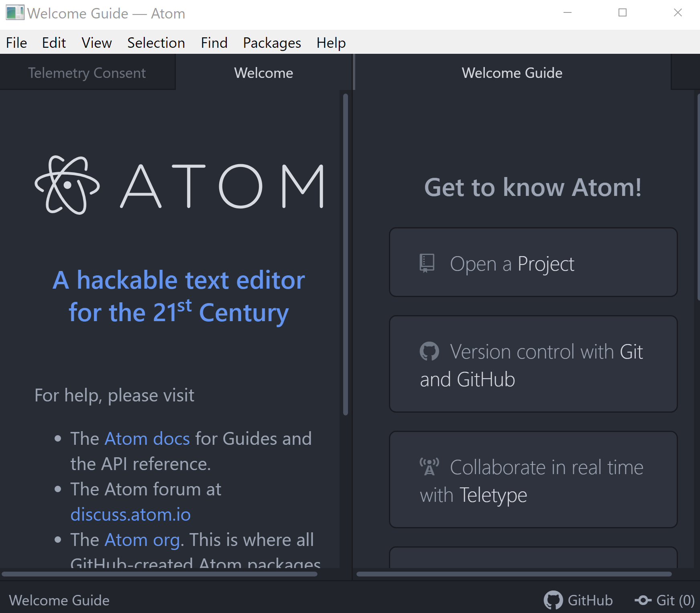Open the File menu
This screenshot has width=700, height=613.
16,43
